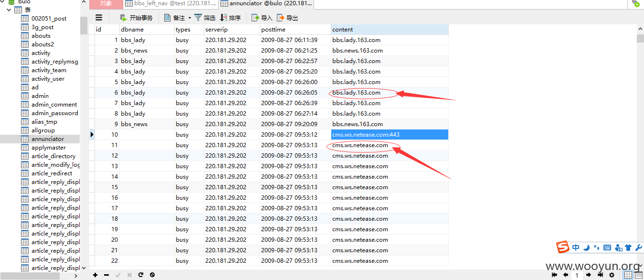
Task: Select the admin_password table
Action: [54, 113]
